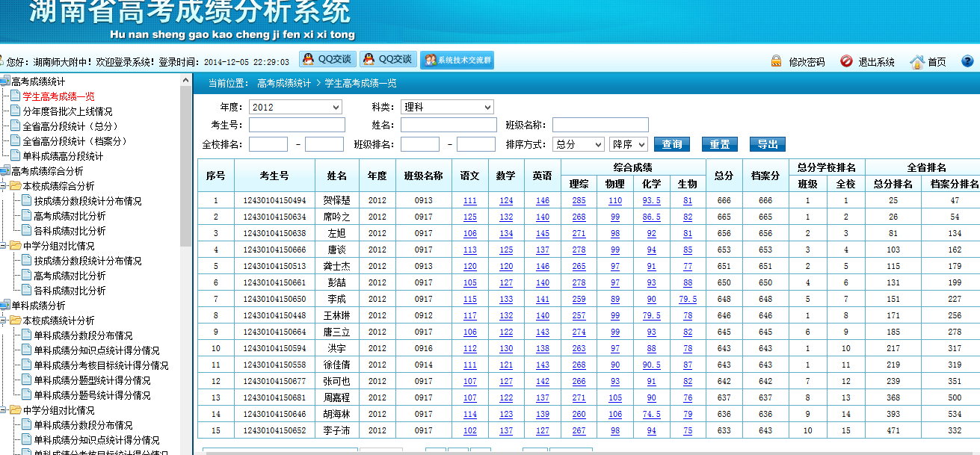This screenshot has width=980, height=455.
Task: Click the 导出 button
Action: click(768, 144)
